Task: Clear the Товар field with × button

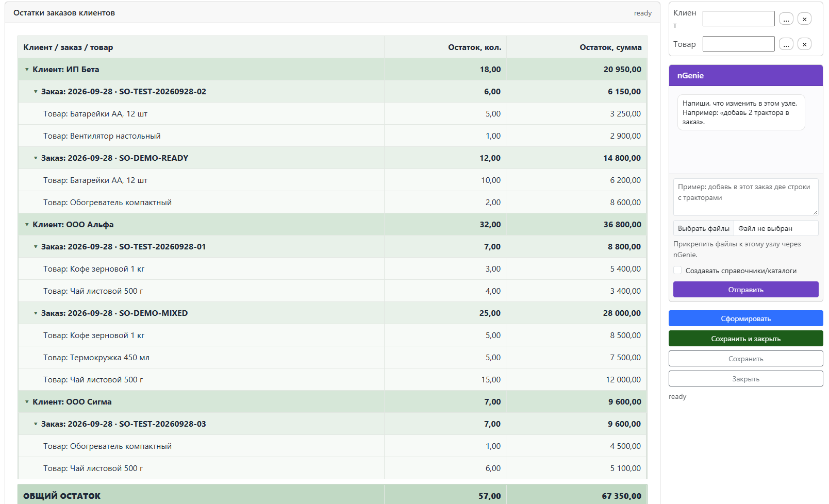Action: tap(804, 44)
